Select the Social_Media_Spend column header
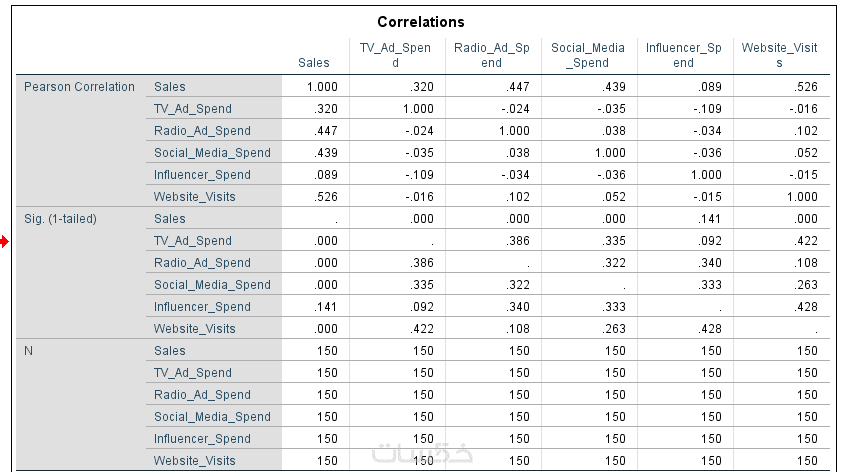845x472 pixels. (x=587, y=55)
